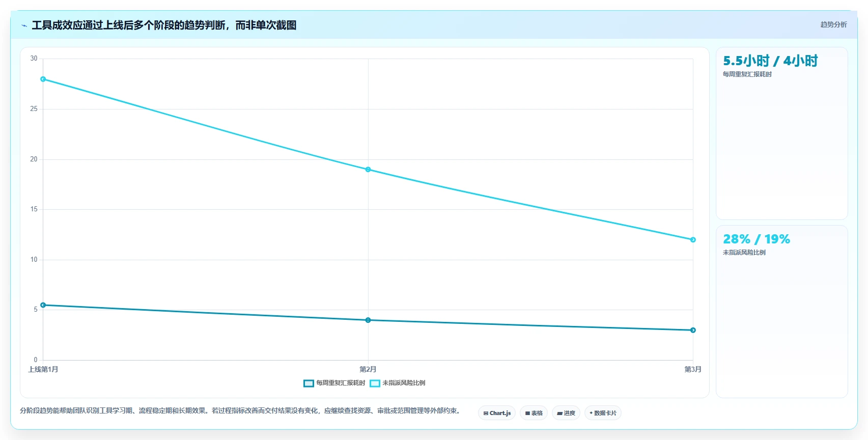The width and height of the screenshot is (868, 440).
Task: Click the dark teal 每周重复汇报耗时 legend swatch
Action: [309, 383]
